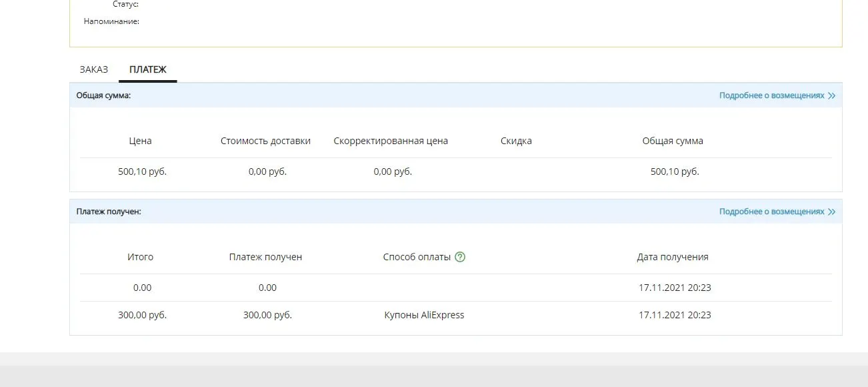Viewport: 868px width, 387px height.
Task: Open Подробнее о возмещениях in Платеж получен section
Action: coord(777,212)
